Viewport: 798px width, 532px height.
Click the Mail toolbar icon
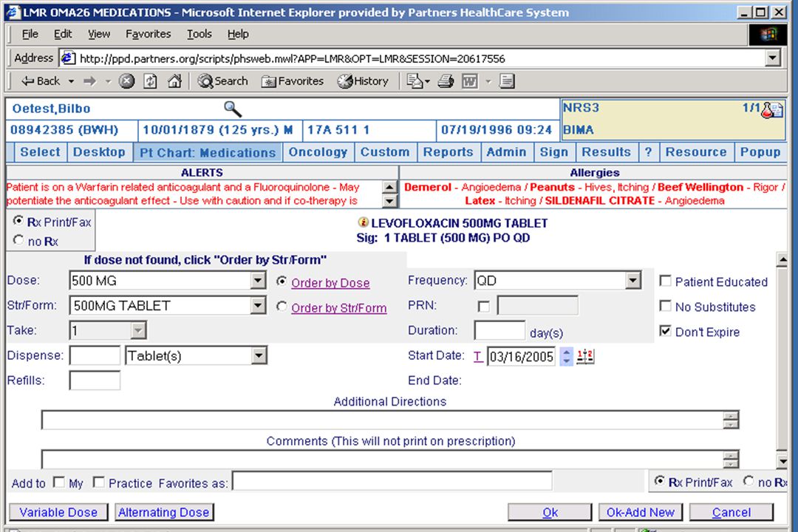415,81
